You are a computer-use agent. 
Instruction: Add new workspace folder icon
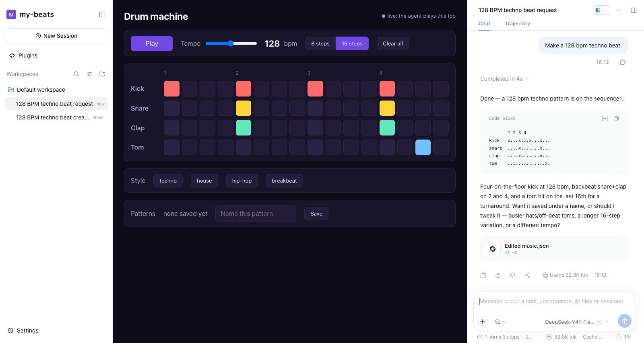coord(102,74)
